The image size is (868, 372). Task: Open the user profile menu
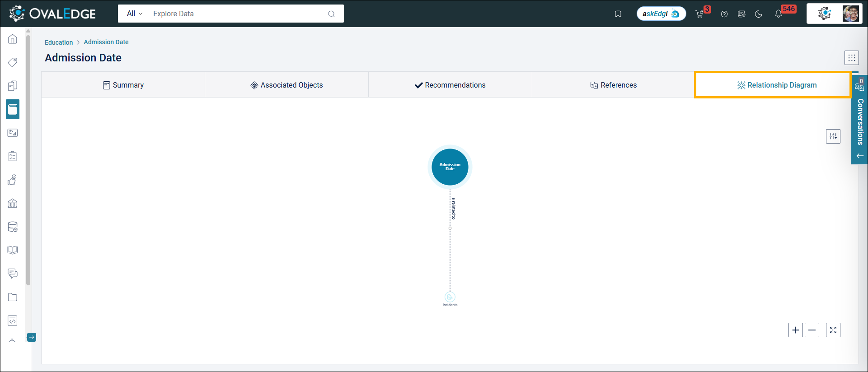(x=851, y=14)
